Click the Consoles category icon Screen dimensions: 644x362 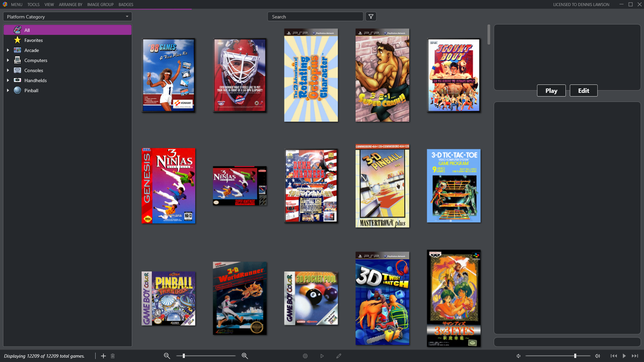(17, 70)
